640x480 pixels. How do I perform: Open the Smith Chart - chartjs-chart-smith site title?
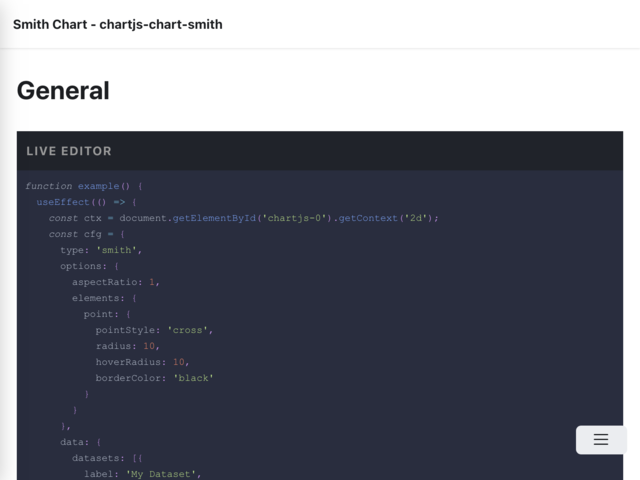pyautogui.click(x=118, y=24)
